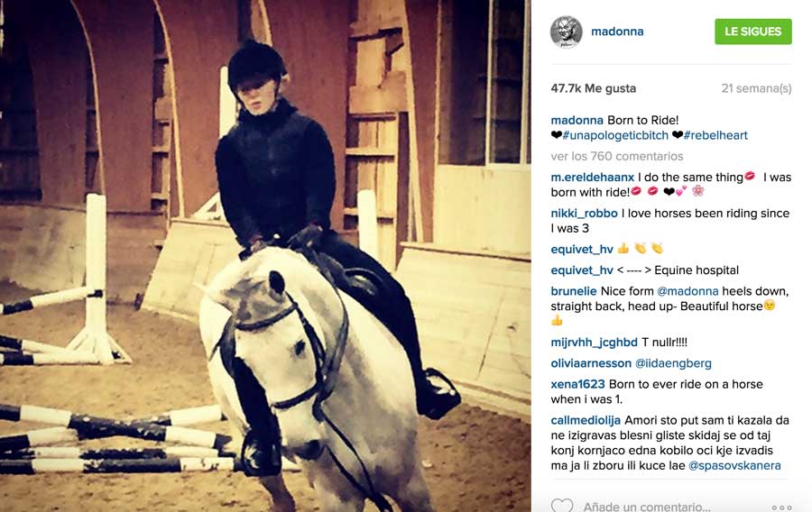Click the @iidaengberg mention

tap(673, 363)
